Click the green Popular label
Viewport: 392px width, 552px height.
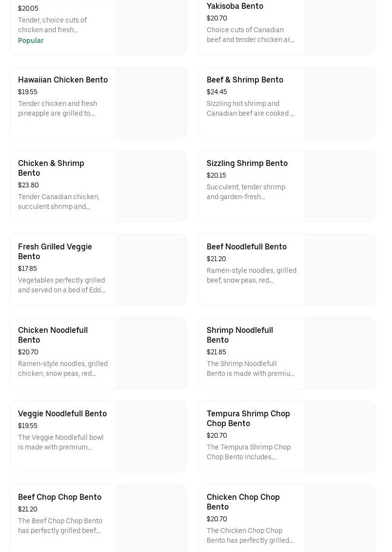31,41
